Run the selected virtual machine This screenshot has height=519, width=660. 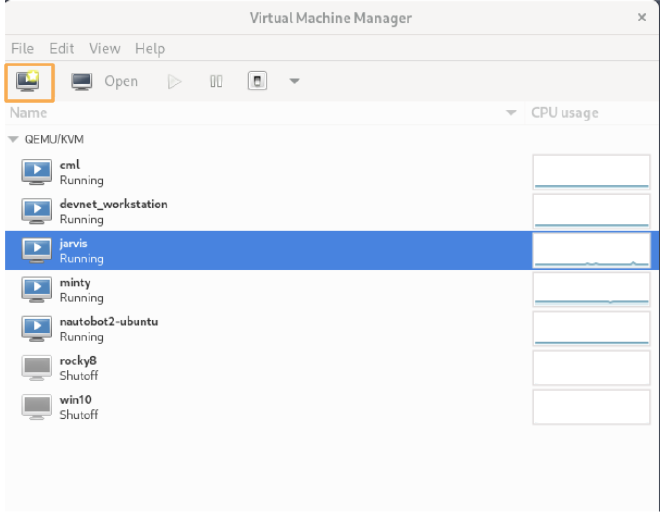174,82
